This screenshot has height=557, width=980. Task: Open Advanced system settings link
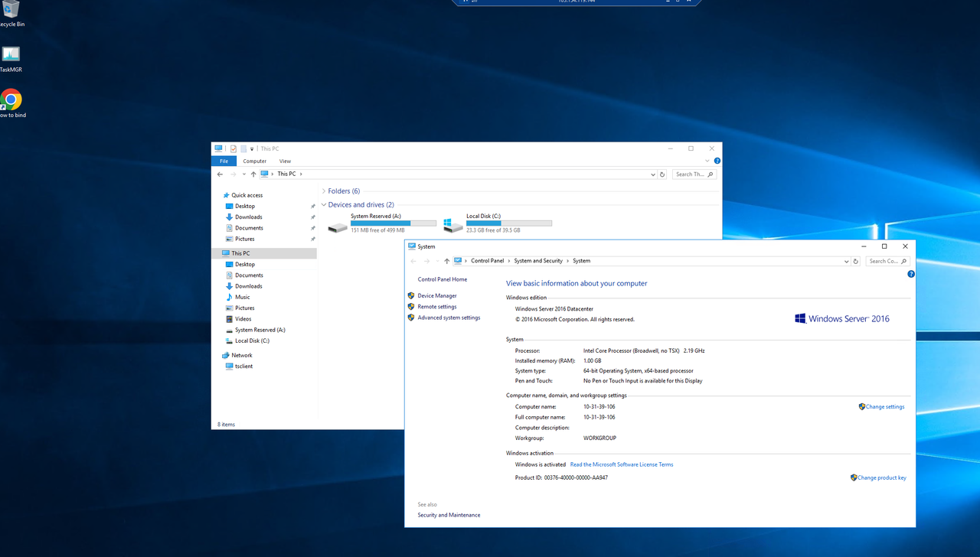pyautogui.click(x=449, y=318)
